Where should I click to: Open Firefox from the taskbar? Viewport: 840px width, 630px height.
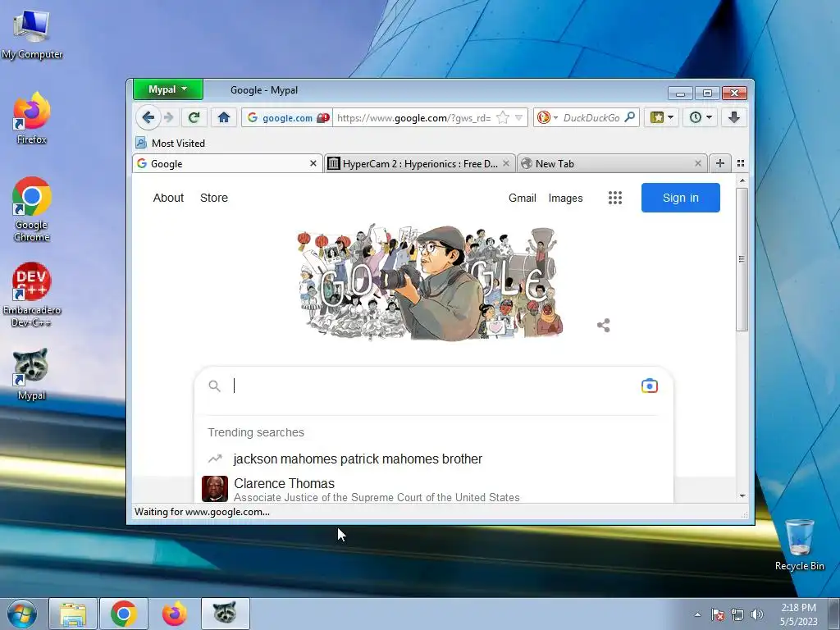pos(175,614)
